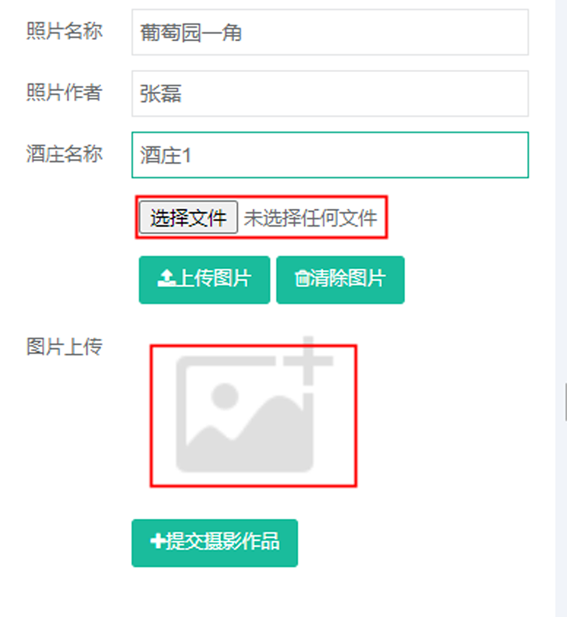Viewport: 567px width, 617px height.
Task: Click the gray image placeholder icon
Action: pos(254,405)
